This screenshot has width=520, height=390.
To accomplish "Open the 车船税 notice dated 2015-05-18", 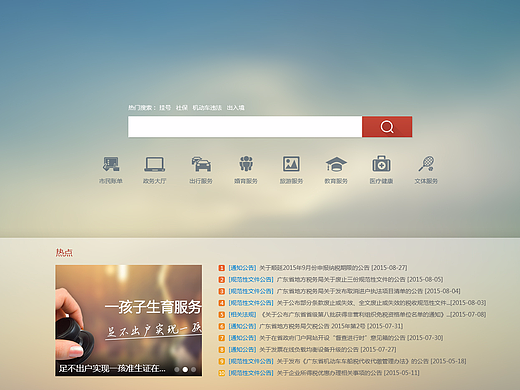I will click(x=372, y=361).
